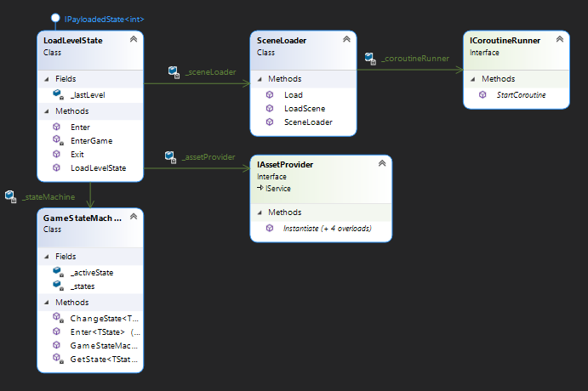Collapse the ICoroutineRunner interface chevron
Viewport: 588px width, 391px height.
coord(560,39)
